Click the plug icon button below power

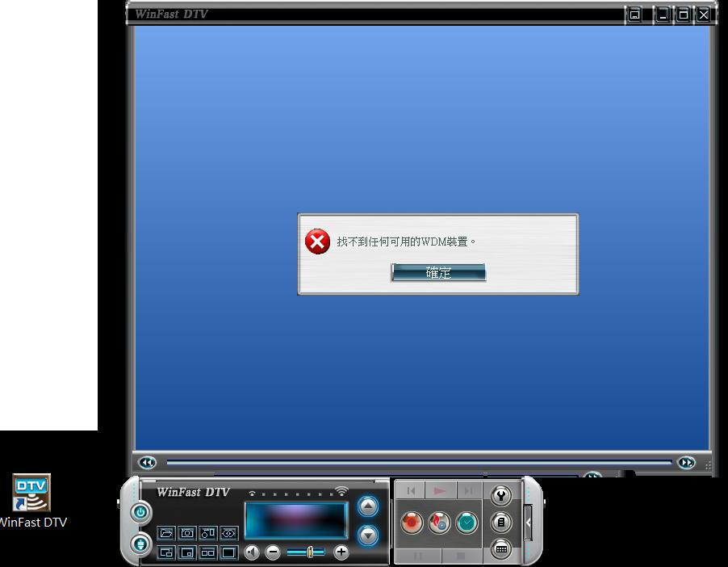(x=140, y=544)
